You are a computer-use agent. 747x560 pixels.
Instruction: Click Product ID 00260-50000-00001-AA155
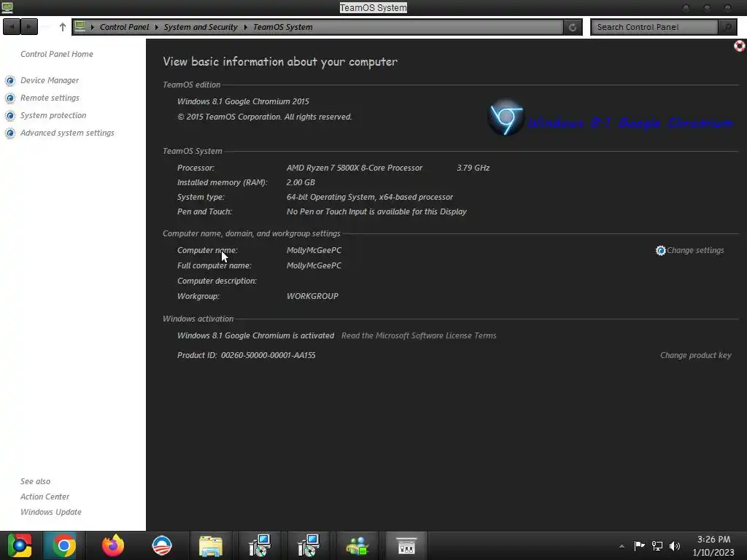click(247, 355)
